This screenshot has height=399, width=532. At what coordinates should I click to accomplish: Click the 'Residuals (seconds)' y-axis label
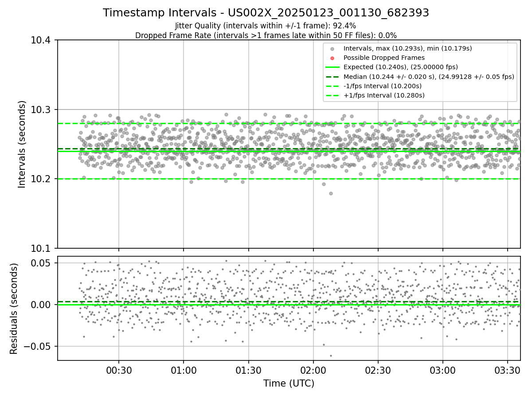pyautogui.click(x=14, y=309)
